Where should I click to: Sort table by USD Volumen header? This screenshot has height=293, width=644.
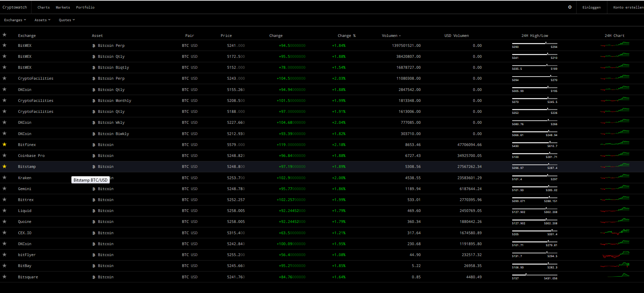(x=457, y=36)
